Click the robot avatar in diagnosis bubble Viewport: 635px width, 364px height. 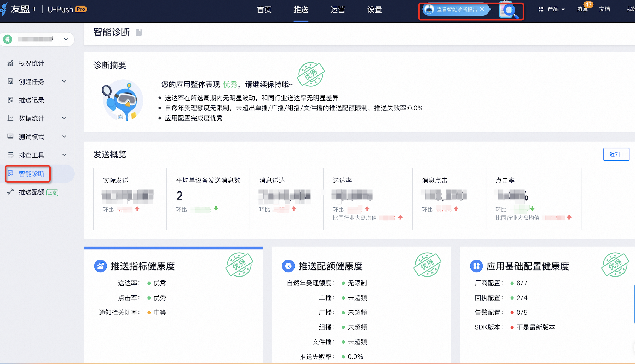tap(429, 10)
